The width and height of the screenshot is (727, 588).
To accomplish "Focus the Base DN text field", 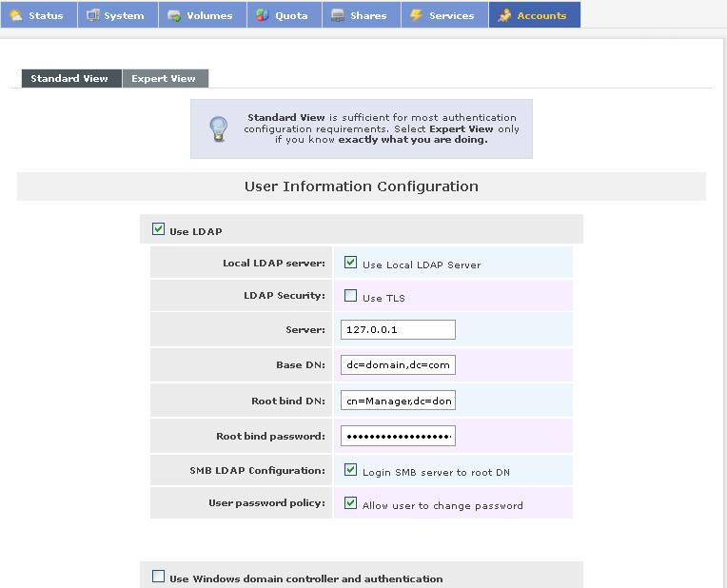I will pos(398,365).
